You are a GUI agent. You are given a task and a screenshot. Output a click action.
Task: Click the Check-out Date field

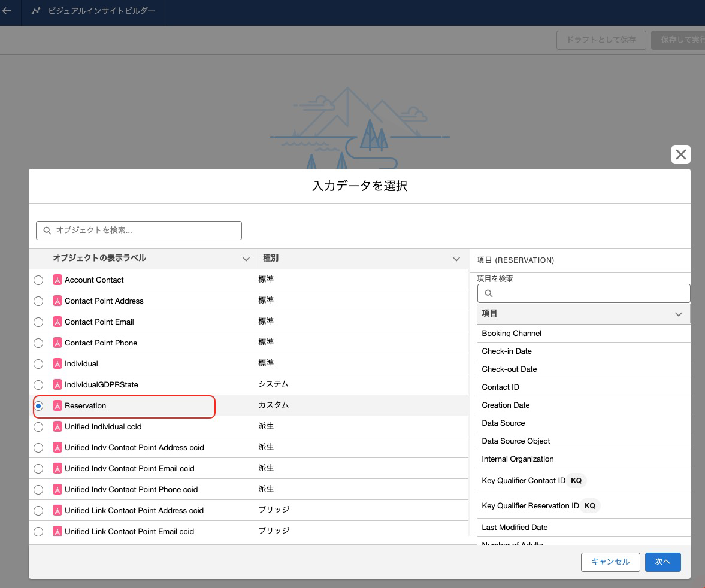(583, 369)
